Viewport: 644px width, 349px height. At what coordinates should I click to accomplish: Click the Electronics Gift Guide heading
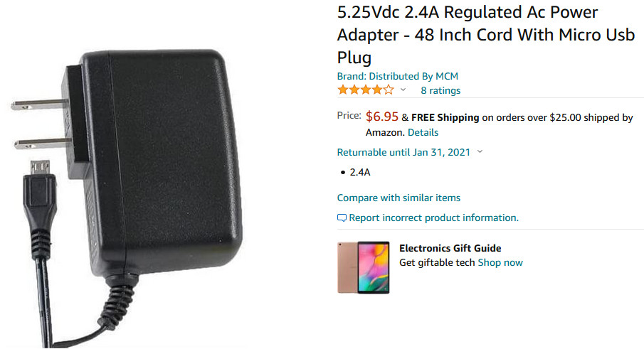450,248
